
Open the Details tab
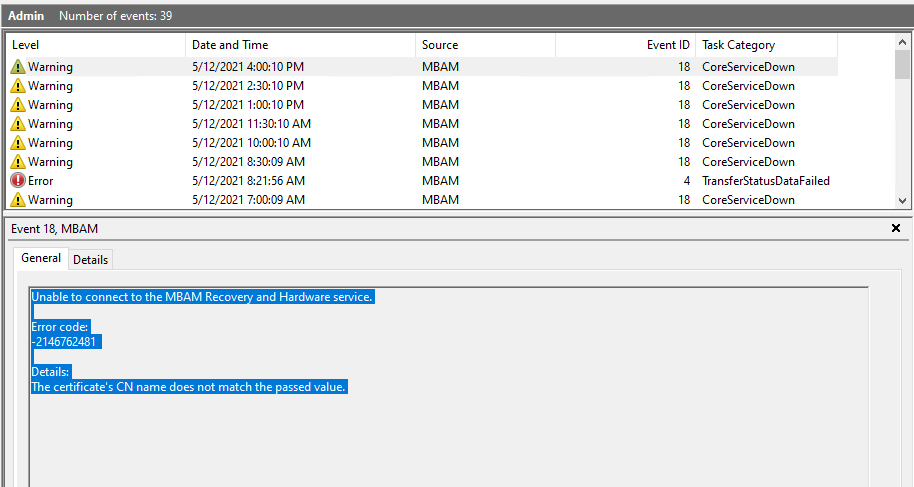click(x=90, y=260)
